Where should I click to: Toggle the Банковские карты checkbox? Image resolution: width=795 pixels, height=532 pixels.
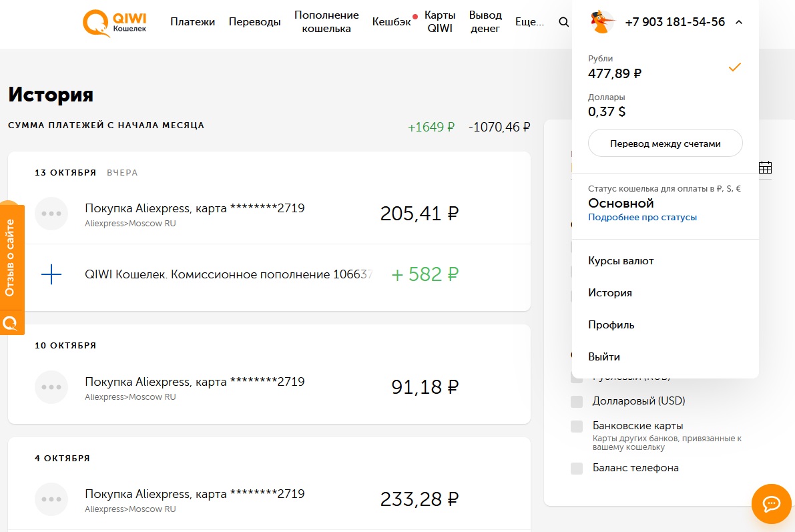(x=577, y=426)
